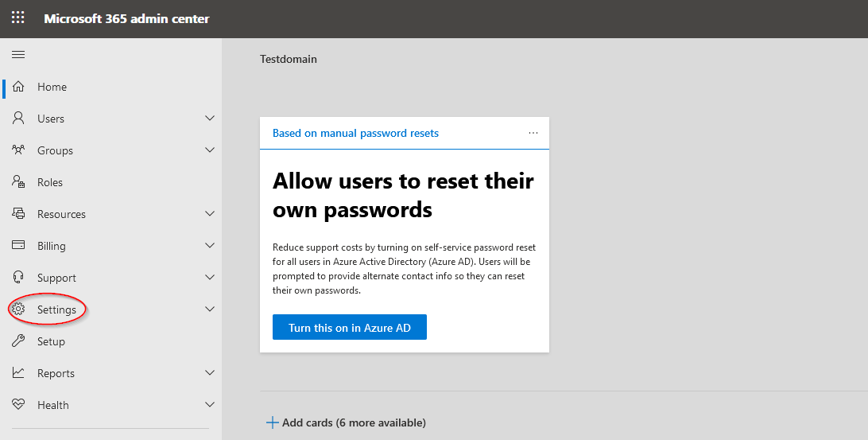Open the app launcher waffle icon
Image resolution: width=868 pixels, height=440 pixels.
[17, 18]
